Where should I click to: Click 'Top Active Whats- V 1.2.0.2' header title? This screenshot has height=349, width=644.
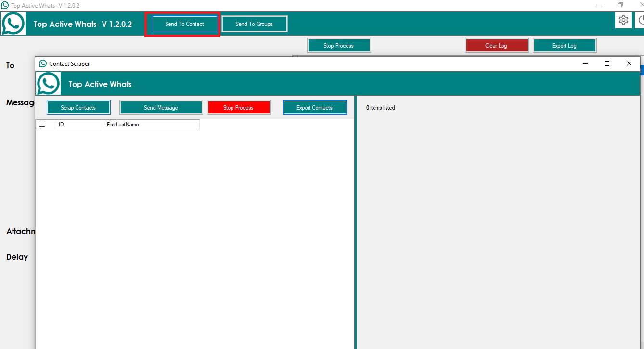[x=83, y=24]
